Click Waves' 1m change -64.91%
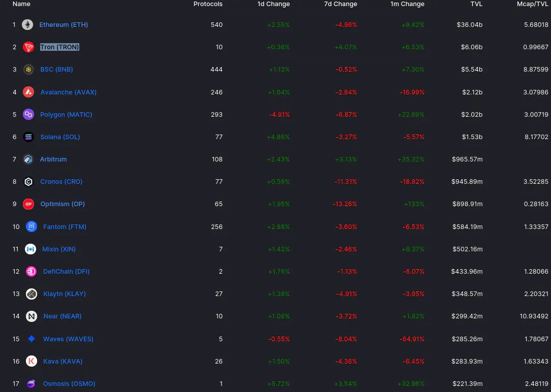 click(x=412, y=339)
